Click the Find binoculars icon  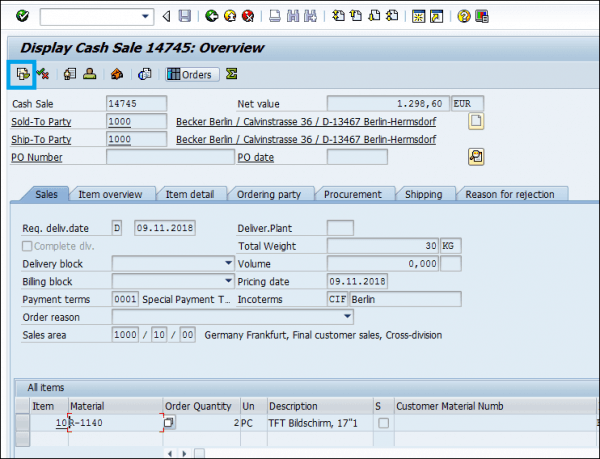[x=293, y=16]
